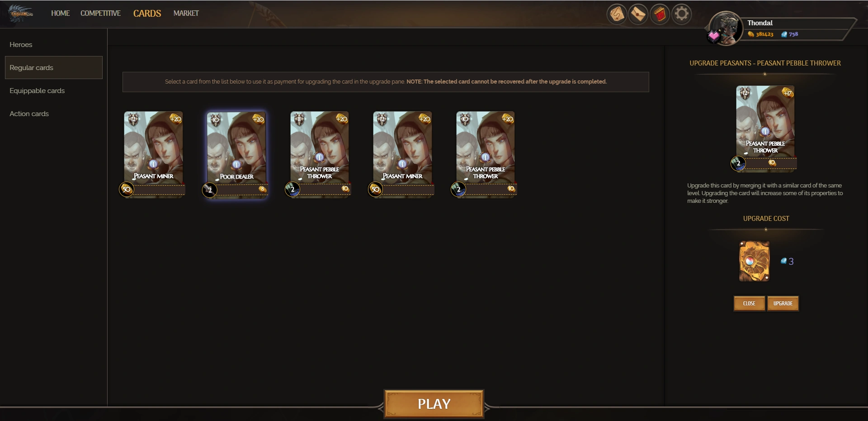Image resolution: width=868 pixels, height=421 pixels.
Task: Open the settings gear icon
Action: 682,14
